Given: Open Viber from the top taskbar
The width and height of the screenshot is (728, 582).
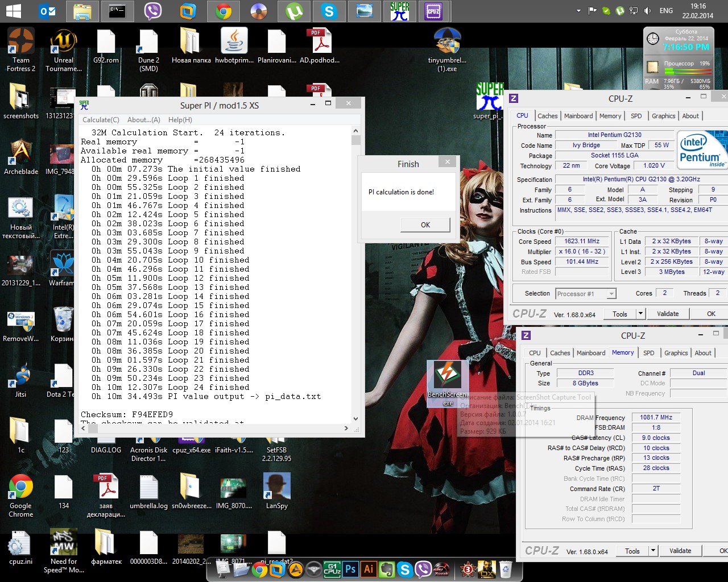Looking at the screenshot, I should pos(152,11).
